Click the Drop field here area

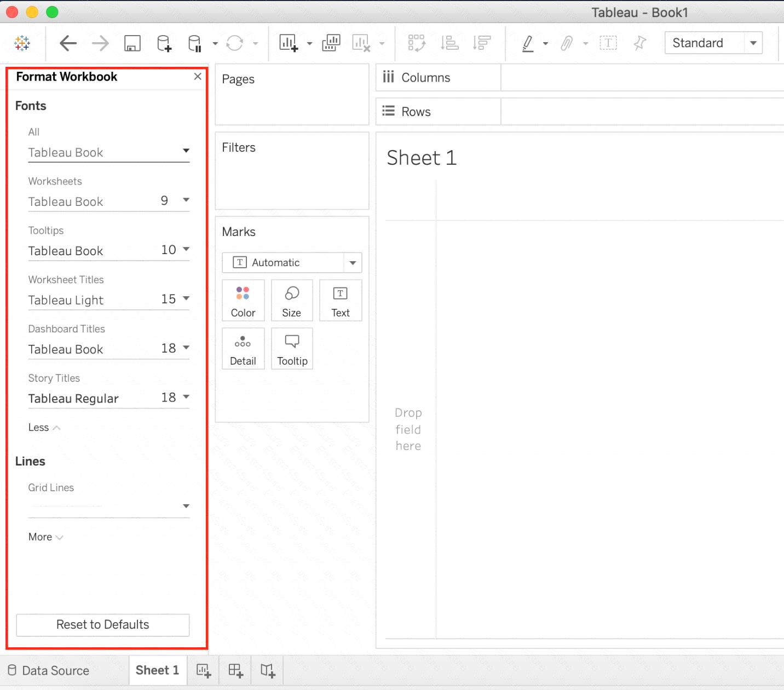[x=408, y=429]
